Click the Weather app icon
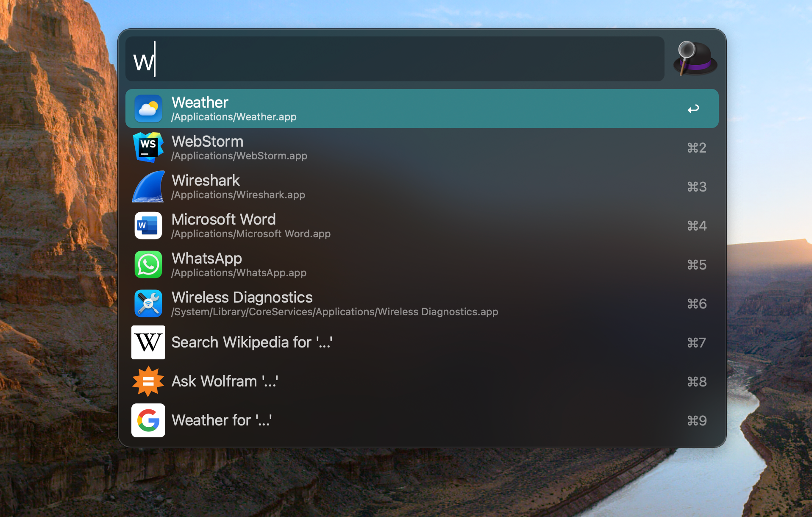 [x=148, y=108]
